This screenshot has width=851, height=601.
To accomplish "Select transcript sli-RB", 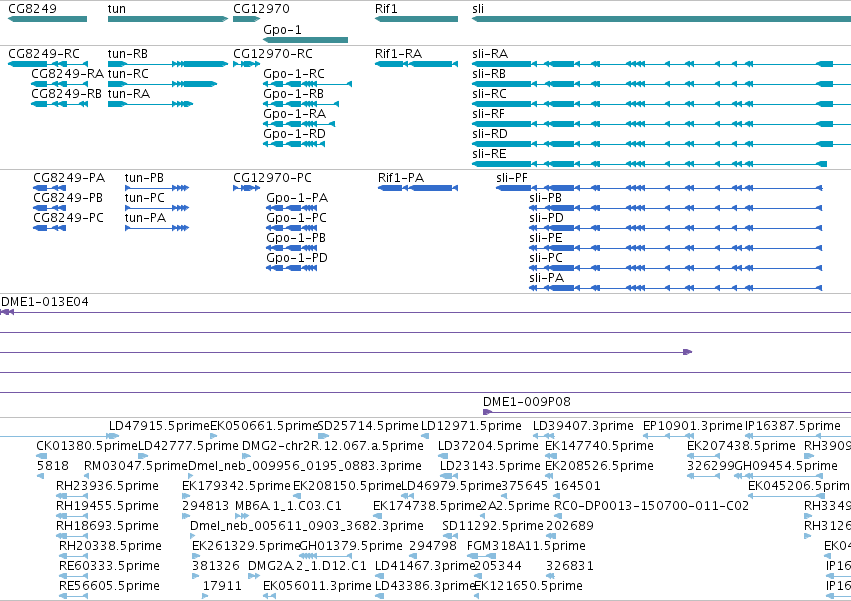I will click(662, 84).
